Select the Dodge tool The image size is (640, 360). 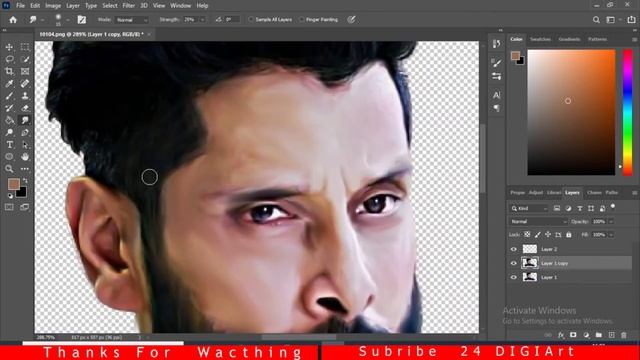[x=9, y=133]
